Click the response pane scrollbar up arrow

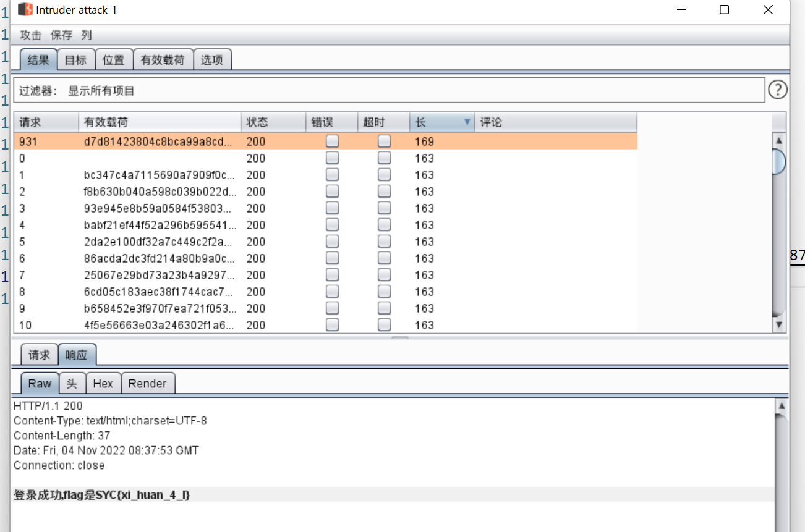[782, 407]
